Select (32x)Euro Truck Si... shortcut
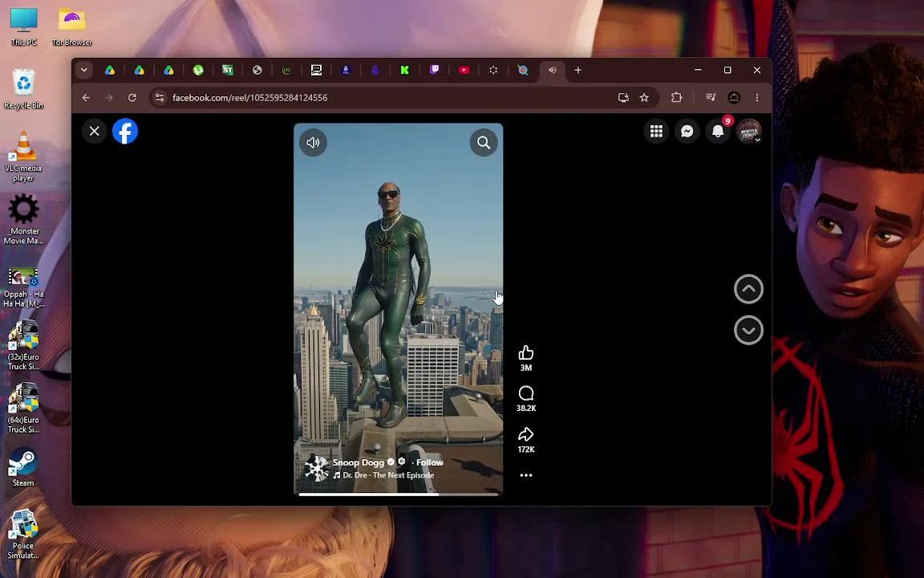The width and height of the screenshot is (924, 578). [x=23, y=345]
